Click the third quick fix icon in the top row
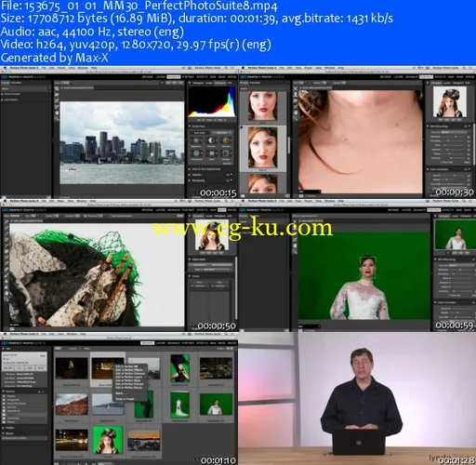Screen dimensions: 476x465 tap(226, 141)
